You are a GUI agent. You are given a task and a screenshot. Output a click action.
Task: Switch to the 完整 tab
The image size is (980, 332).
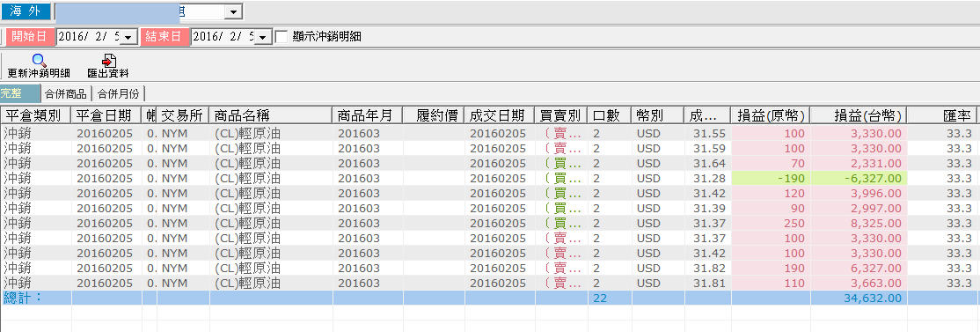(x=19, y=93)
